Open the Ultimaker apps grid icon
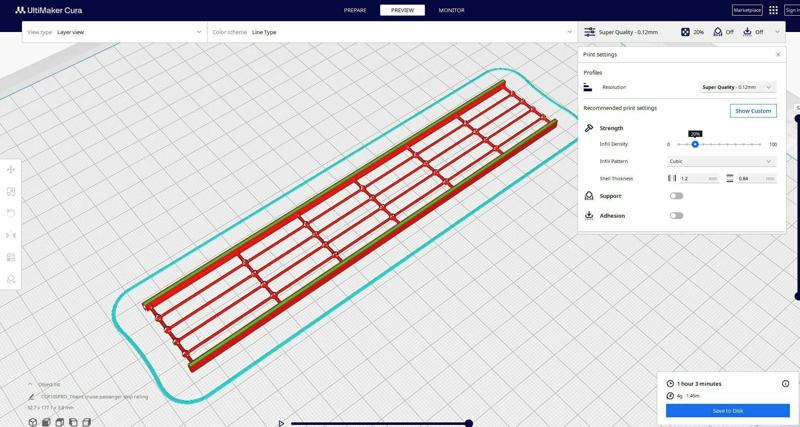The height and width of the screenshot is (427, 800). click(x=773, y=10)
